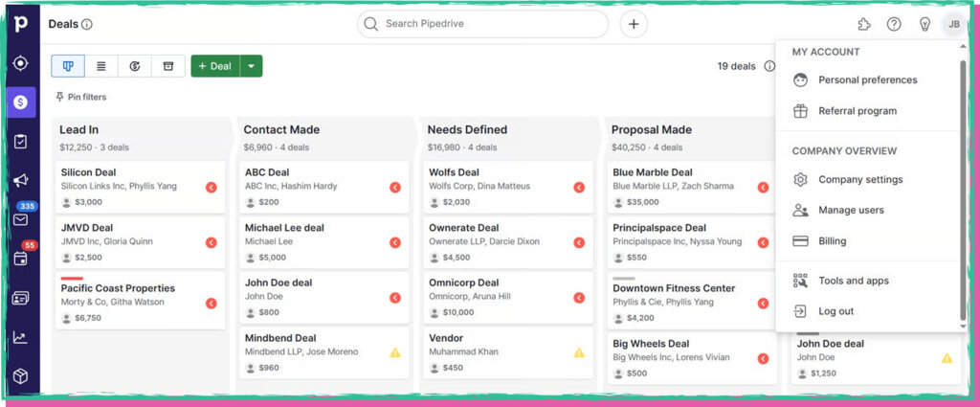980x407 pixels.
Task: Open Personal preferences
Action: [x=868, y=80]
